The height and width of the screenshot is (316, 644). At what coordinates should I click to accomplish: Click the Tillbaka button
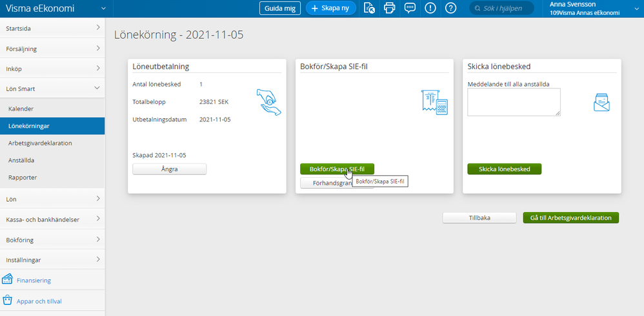tap(479, 218)
